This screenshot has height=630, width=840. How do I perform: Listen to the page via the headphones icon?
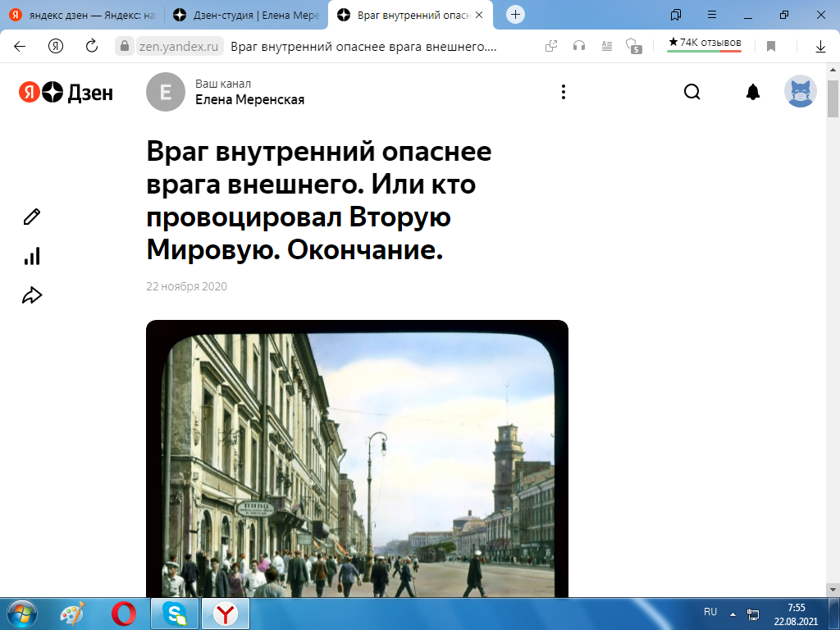coord(579,48)
